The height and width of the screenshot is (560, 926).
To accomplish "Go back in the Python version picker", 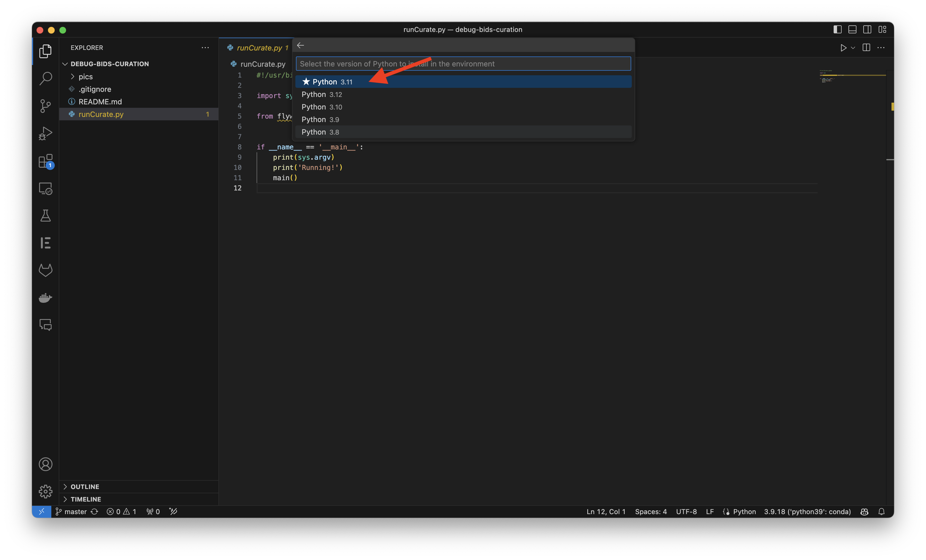I will point(300,45).
